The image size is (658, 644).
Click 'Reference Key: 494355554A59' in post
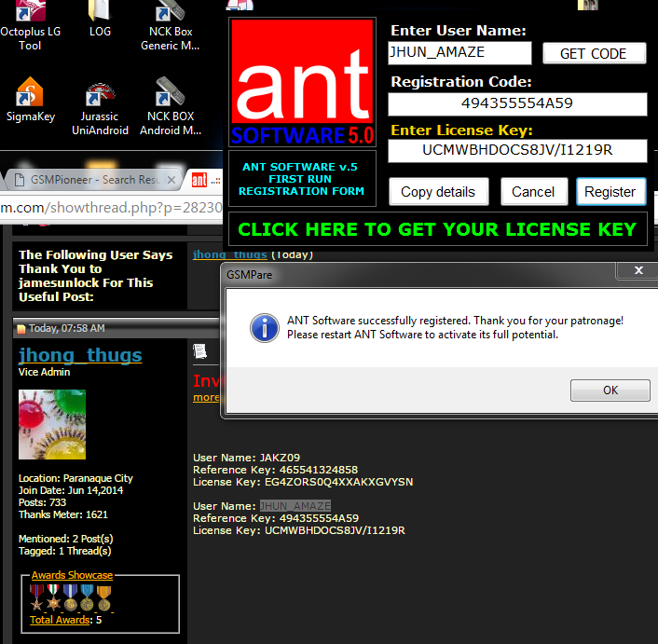pos(276,518)
